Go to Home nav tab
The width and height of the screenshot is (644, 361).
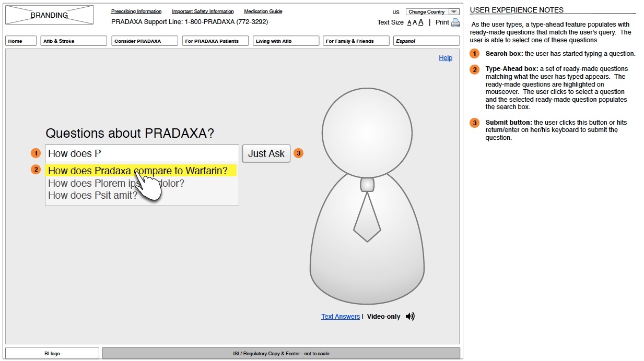[x=21, y=41]
